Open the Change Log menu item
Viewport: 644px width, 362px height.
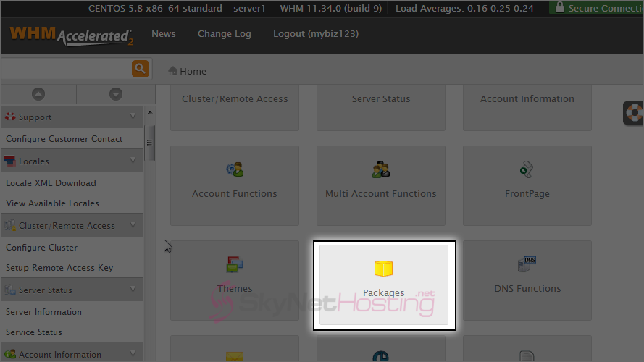tap(225, 34)
